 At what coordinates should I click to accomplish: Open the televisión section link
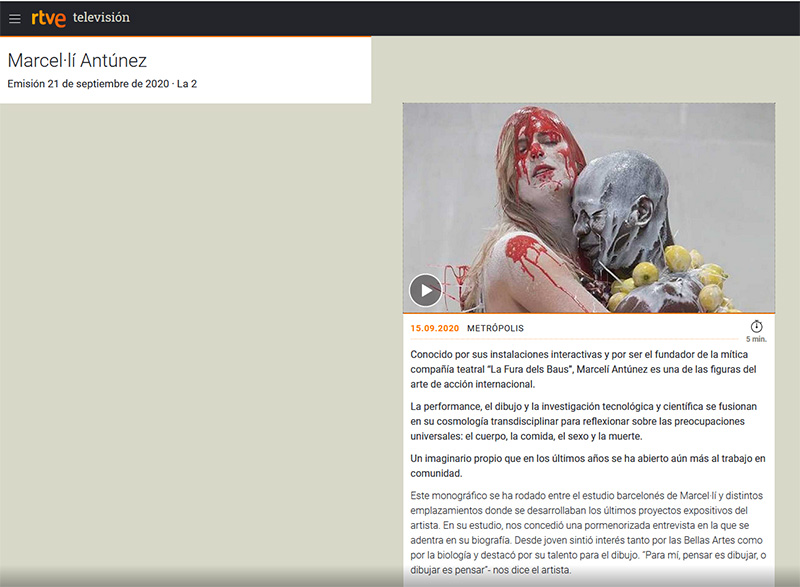pyautogui.click(x=101, y=17)
